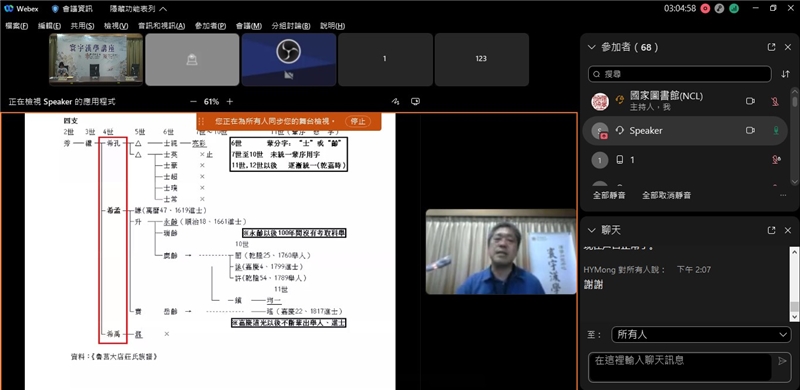
Task: Sort the participants list
Action: [785, 74]
